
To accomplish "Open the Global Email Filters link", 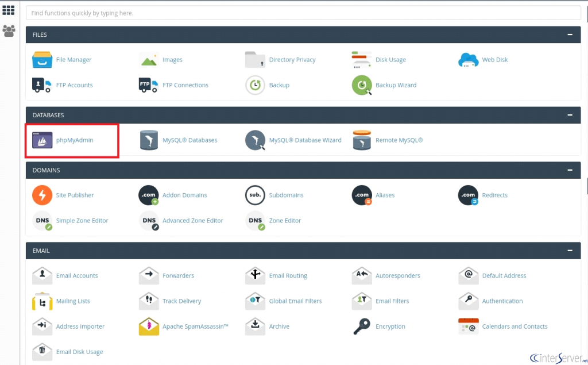I will click(x=296, y=301).
